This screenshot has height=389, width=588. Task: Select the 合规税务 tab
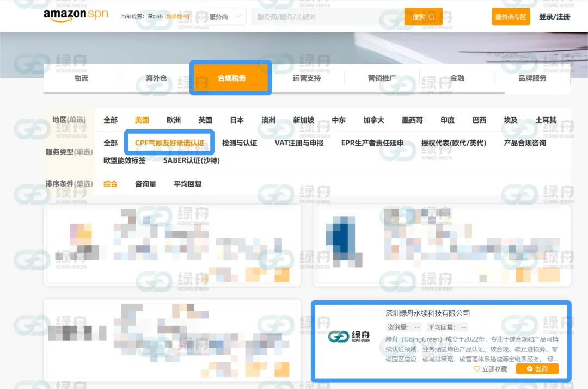click(231, 78)
